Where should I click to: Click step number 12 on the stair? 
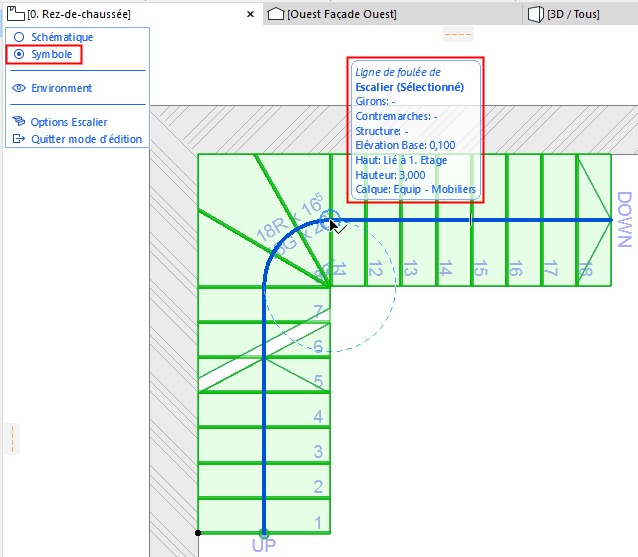point(375,269)
